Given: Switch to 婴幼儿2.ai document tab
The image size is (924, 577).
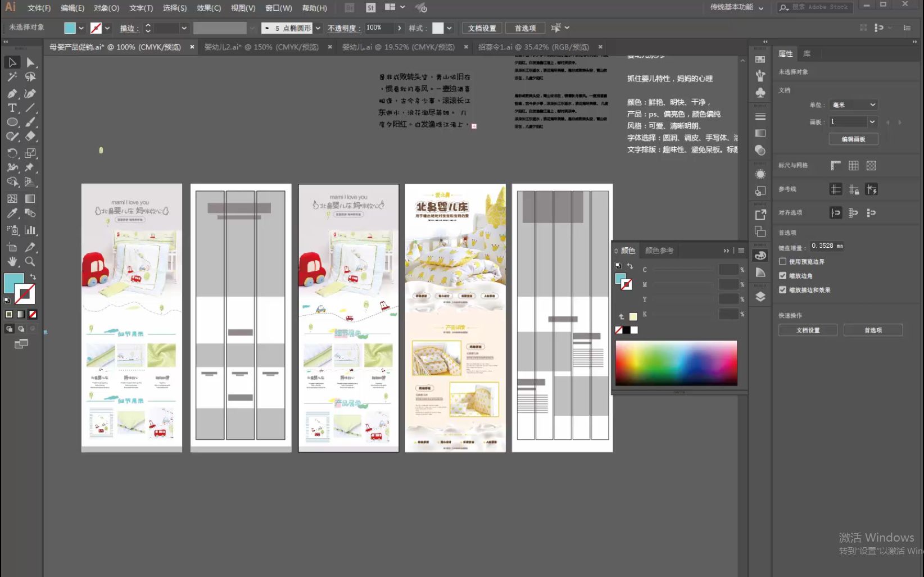Looking at the screenshot, I should 261,47.
